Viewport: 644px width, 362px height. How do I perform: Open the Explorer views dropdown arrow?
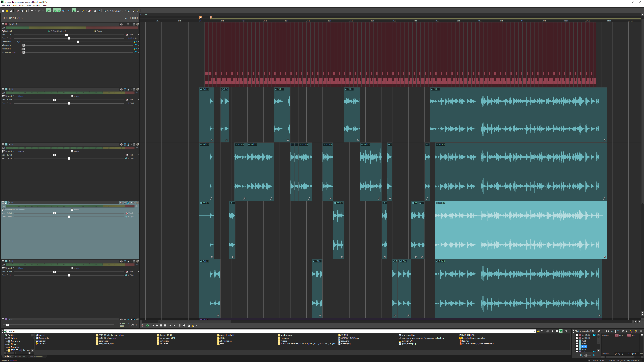click(x=569, y=331)
